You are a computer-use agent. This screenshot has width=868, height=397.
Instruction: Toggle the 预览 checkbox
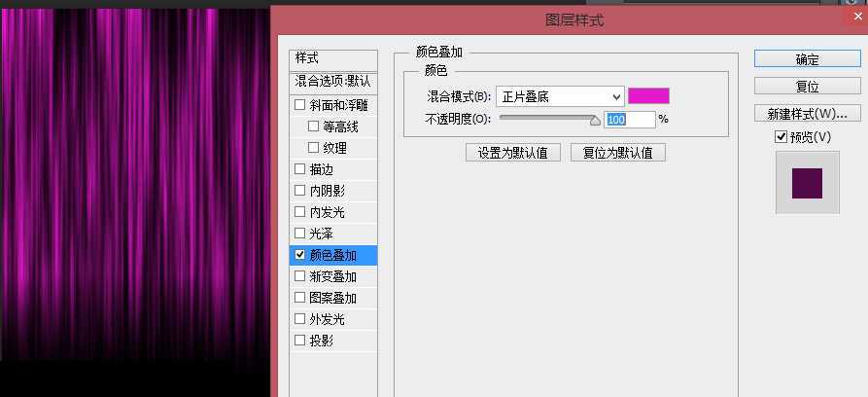tap(781, 137)
